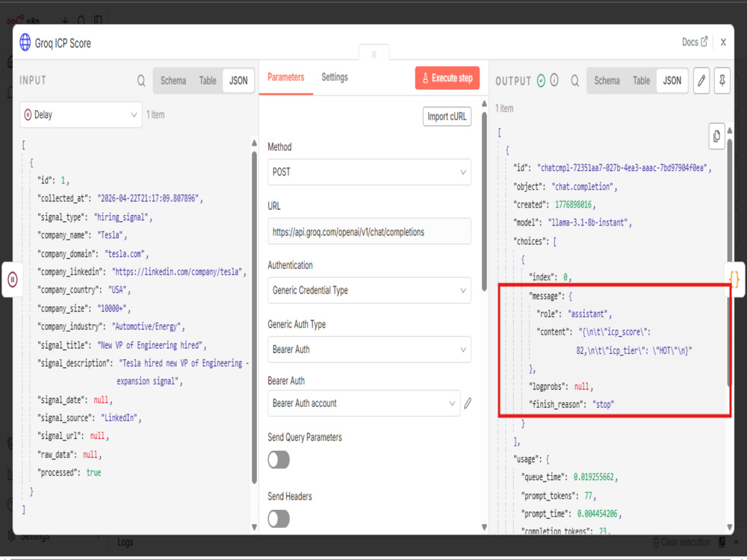The width and height of the screenshot is (747, 560).
Task: Click the "Automotive/Energy" industry value
Action: pos(148,327)
